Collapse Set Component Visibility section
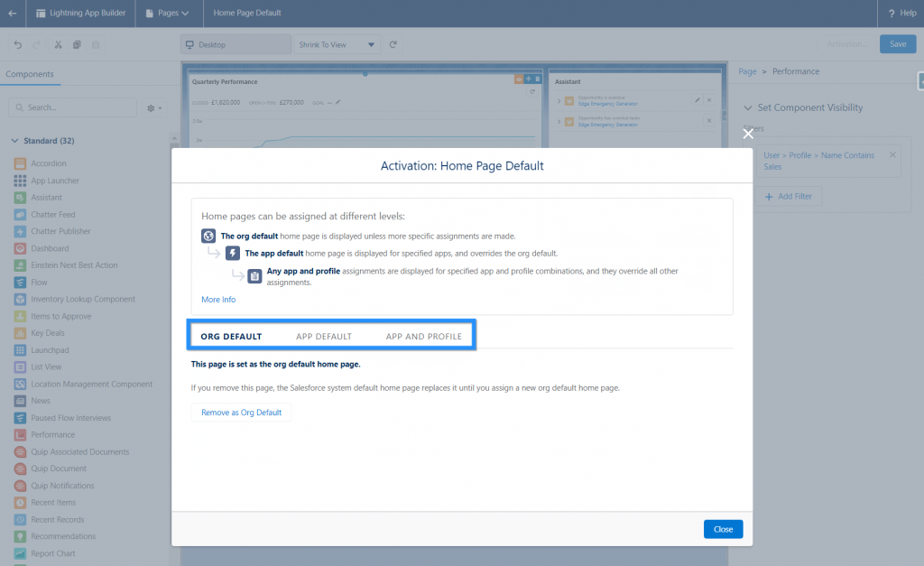This screenshot has width=924, height=566. point(748,108)
